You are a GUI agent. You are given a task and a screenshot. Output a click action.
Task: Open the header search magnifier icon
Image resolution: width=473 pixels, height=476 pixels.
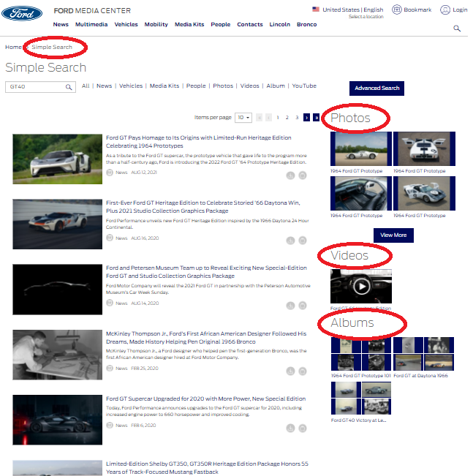pyautogui.click(x=457, y=29)
